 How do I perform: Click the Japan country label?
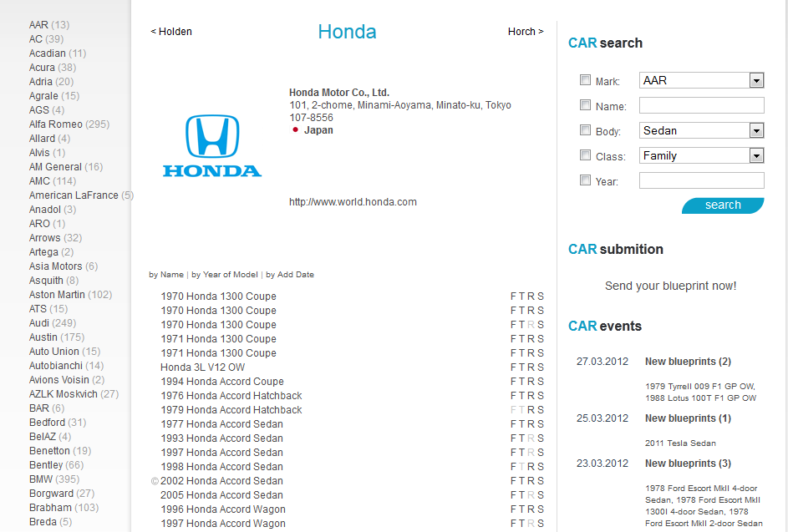point(318,130)
